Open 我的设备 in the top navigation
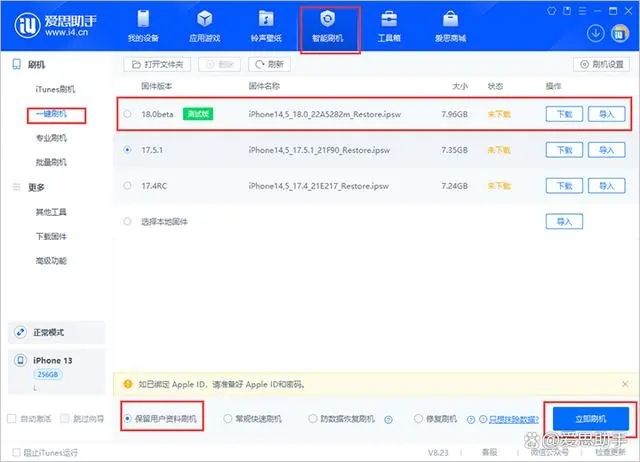Viewport: 640px width, 462px height. (x=143, y=26)
